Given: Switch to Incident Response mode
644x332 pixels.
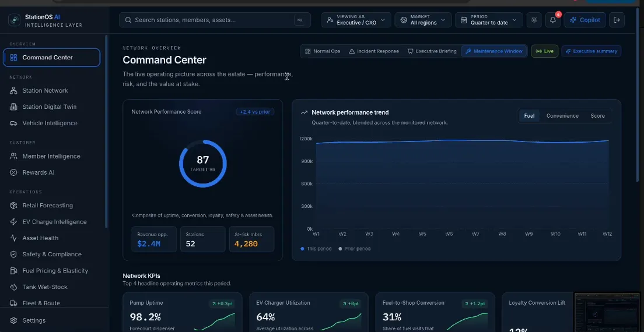Looking at the screenshot, I should (x=374, y=51).
